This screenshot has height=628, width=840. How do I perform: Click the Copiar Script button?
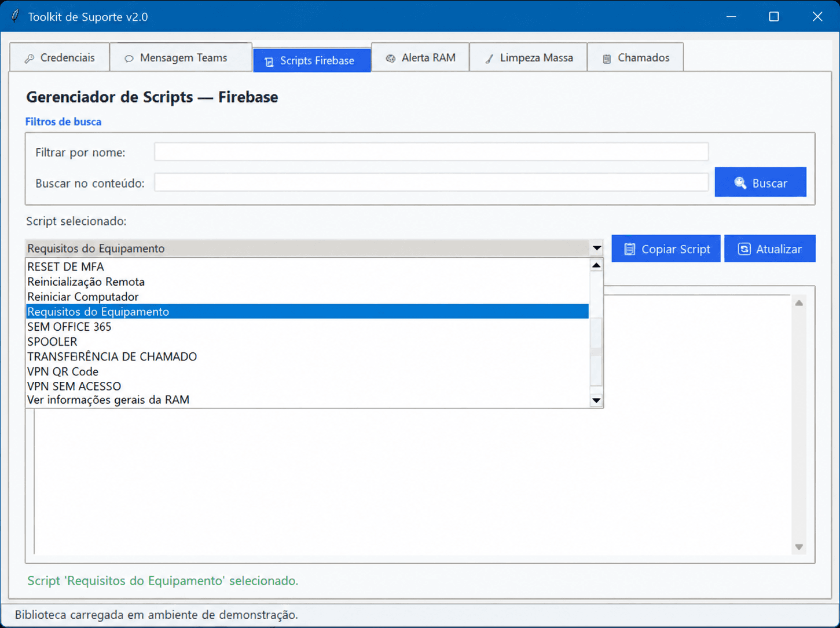click(666, 249)
